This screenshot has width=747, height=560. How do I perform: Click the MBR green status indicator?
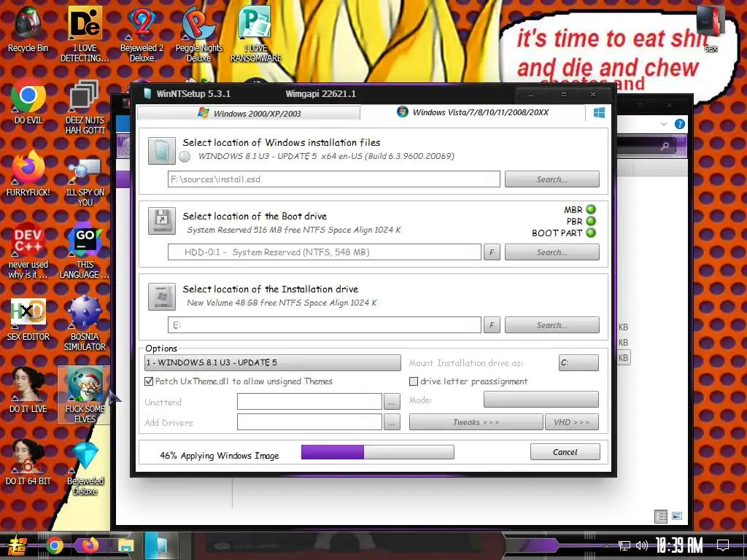591,209
